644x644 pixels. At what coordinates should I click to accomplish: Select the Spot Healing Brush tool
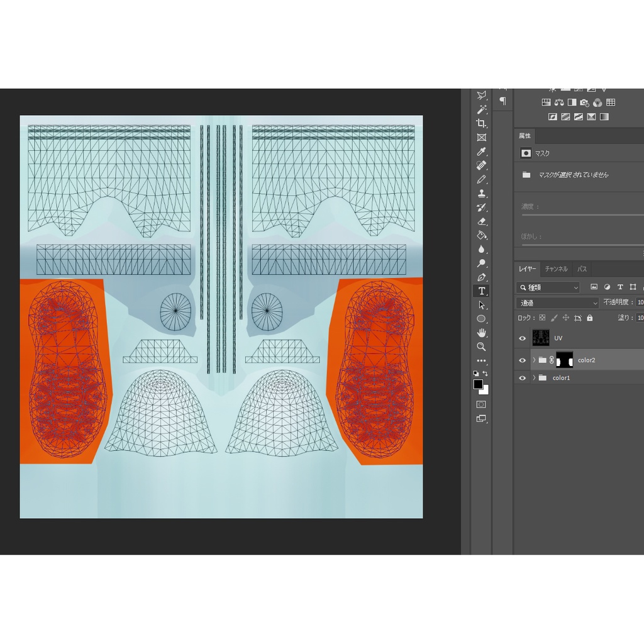coord(481,165)
